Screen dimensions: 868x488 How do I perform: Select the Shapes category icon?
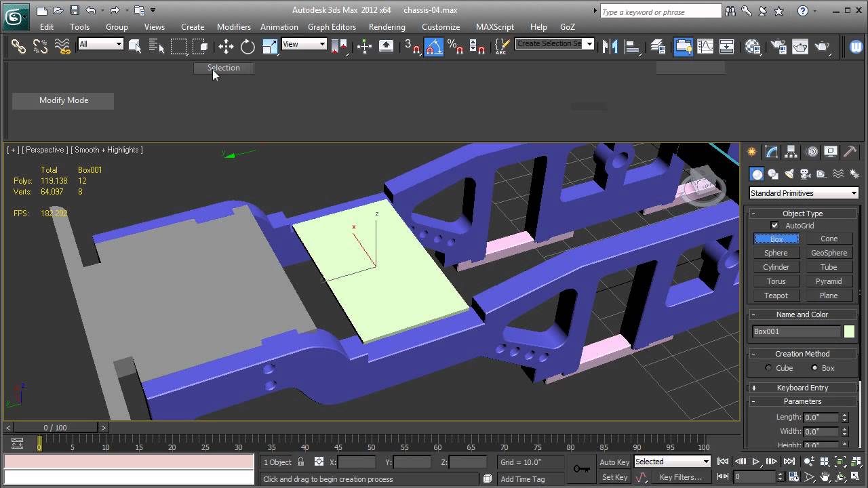[x=773, y=174]
